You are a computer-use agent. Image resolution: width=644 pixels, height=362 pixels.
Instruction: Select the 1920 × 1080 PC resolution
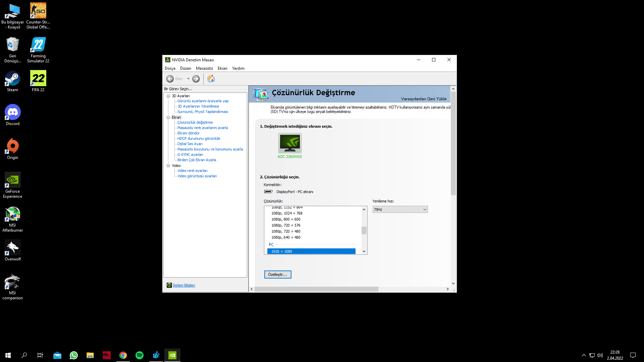[x=311, y=251]
